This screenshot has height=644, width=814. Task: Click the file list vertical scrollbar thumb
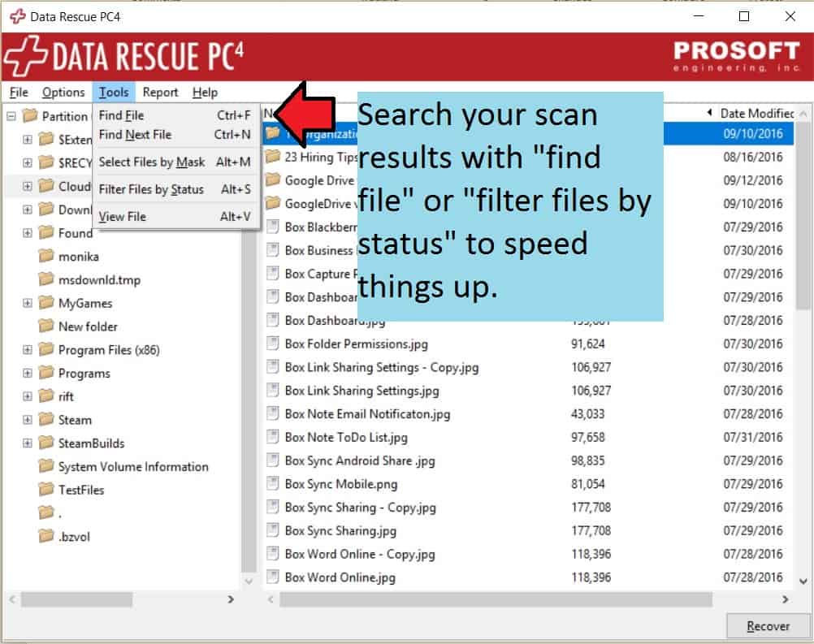803,215
